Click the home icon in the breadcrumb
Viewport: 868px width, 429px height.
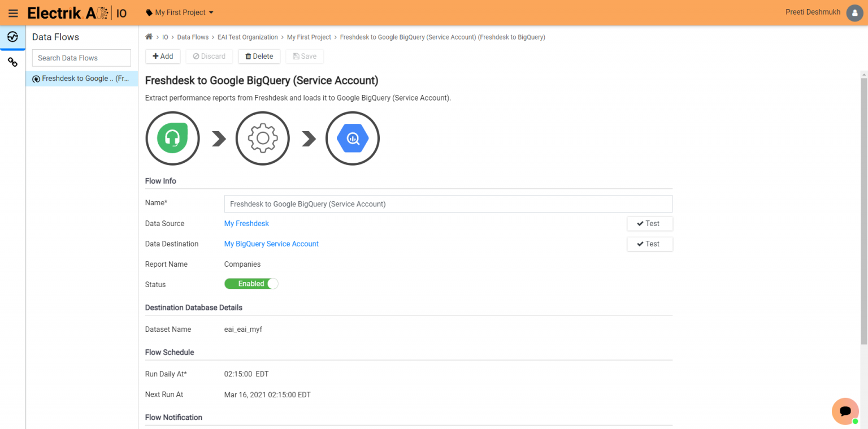click(148, 36)
